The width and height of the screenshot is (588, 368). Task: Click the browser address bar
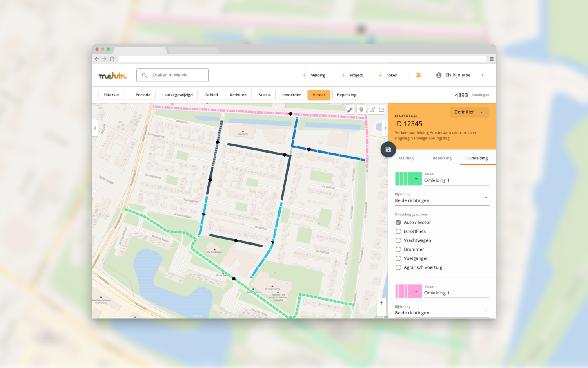tap(302, 59)
